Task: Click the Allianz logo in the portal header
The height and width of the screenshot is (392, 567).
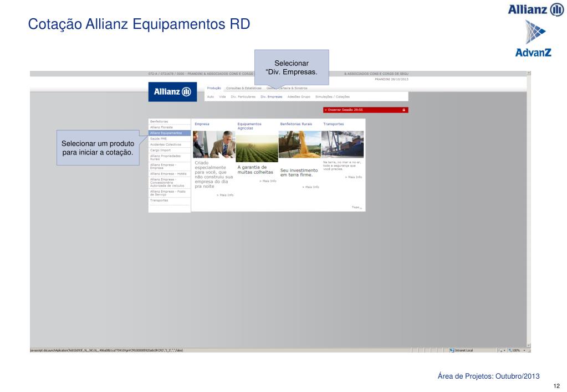Action: 172,92
